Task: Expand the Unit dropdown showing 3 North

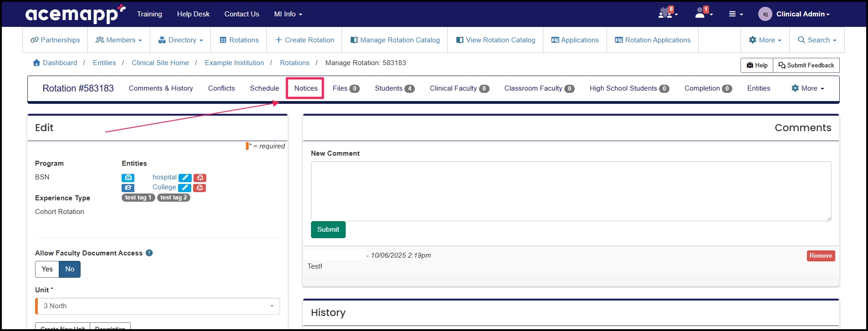Action: pos(158,306)
